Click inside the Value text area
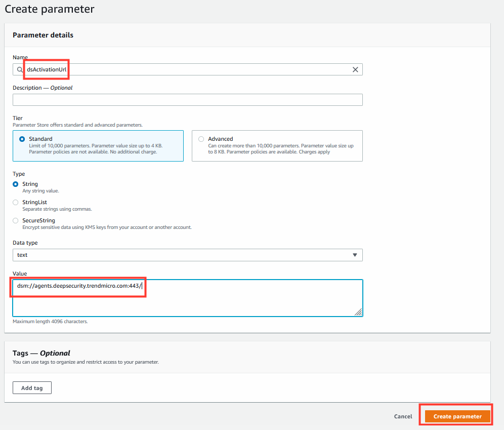The height and width of the screenshot is (430, 504). (188, 298)
